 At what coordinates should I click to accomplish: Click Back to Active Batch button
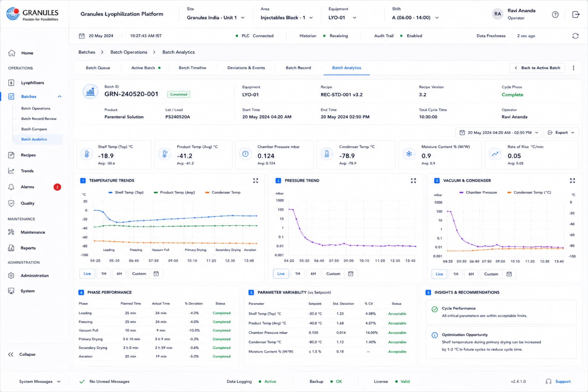pos(537,68)
